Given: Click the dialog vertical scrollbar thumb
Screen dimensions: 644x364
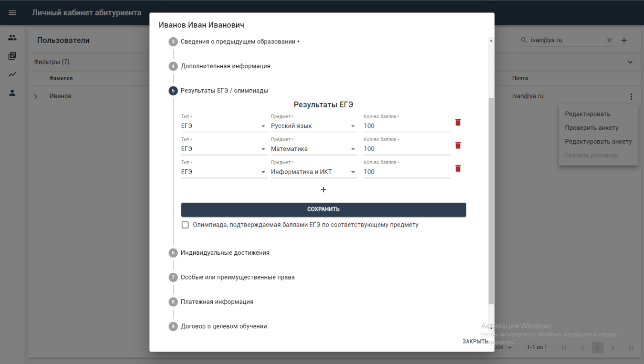Looking at the screenshot, I should tap(491, 201).
